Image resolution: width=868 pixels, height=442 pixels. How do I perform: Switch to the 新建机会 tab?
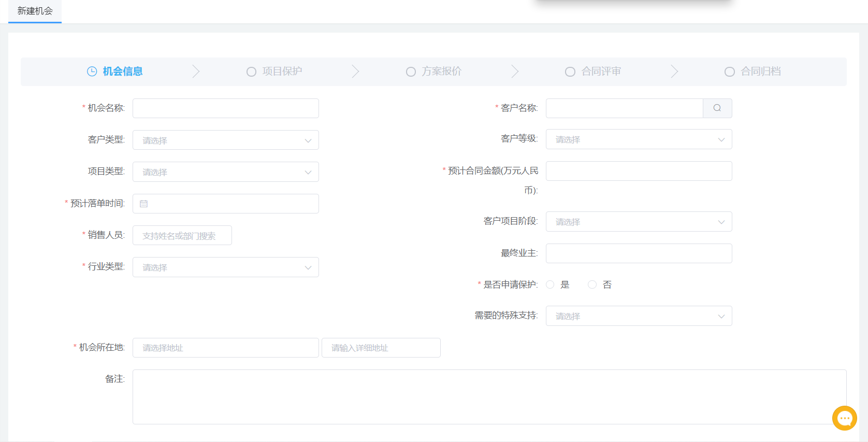click(35, 11)
